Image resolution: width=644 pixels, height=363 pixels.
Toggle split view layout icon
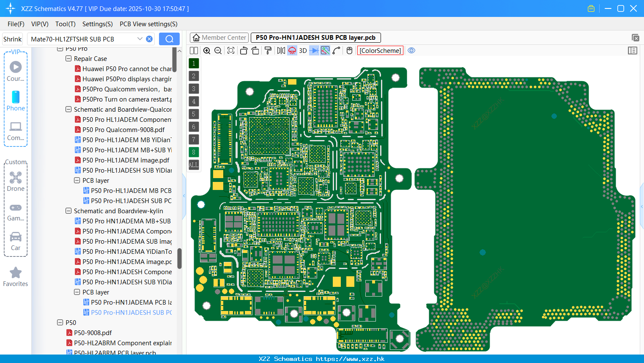[x=194, y=50]
